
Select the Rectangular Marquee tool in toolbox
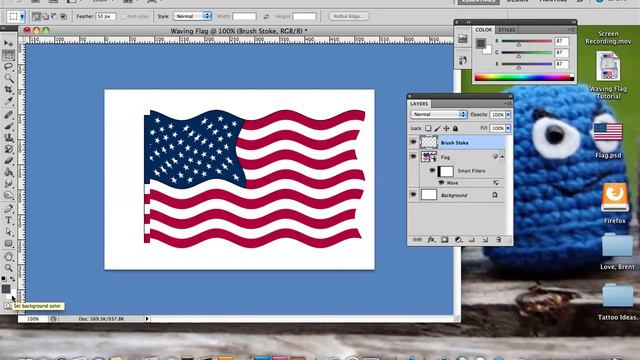(x=8, y=55)
